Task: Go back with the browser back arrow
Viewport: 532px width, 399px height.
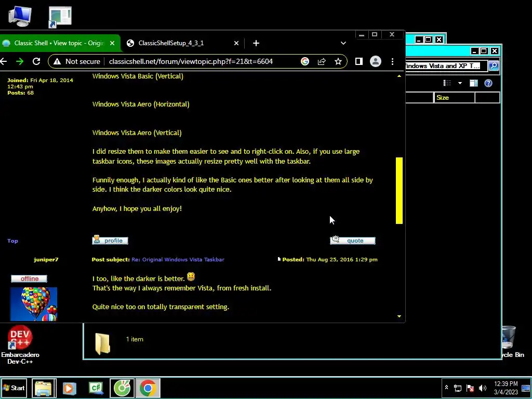Action: 4,61
